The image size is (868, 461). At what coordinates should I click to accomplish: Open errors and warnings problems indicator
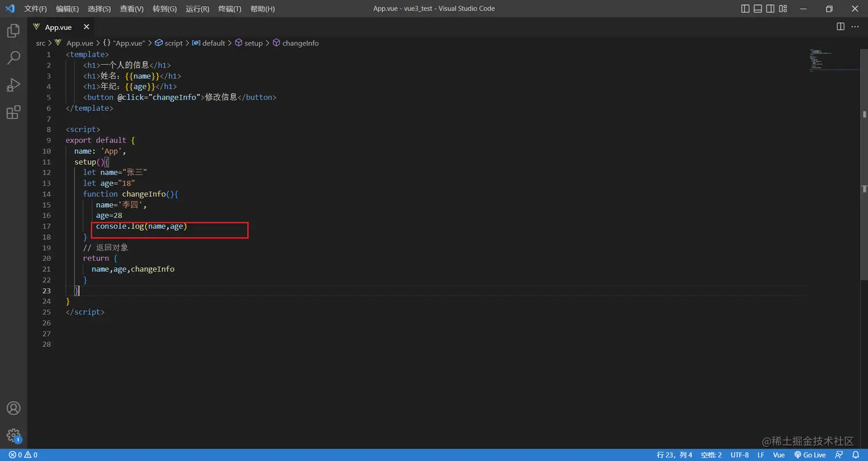click(23, 455)
